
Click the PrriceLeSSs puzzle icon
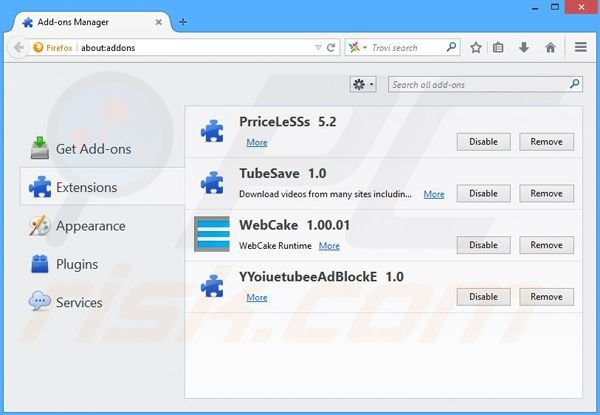pos(212,131)
